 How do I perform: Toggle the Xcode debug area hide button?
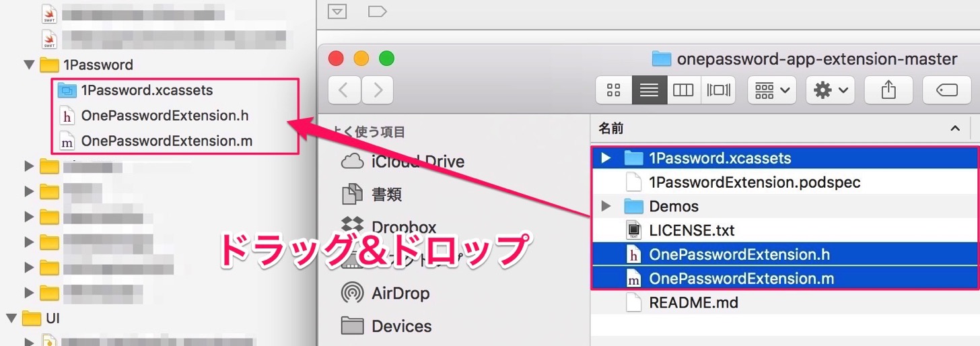[x=337, y=11]
